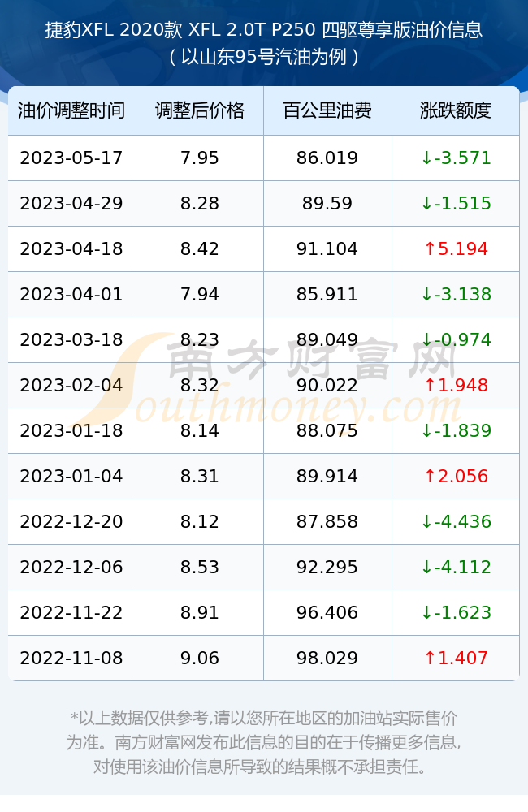This screenshot has width=528, height=812.
Task: Click the 油价调整时间 column header
Action: point(71,110)
